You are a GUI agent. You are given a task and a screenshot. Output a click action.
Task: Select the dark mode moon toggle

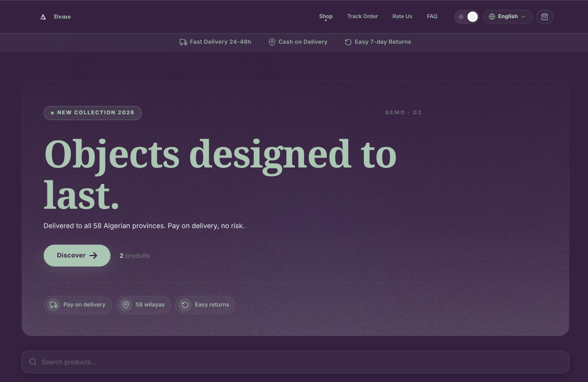tap(473, 17)
